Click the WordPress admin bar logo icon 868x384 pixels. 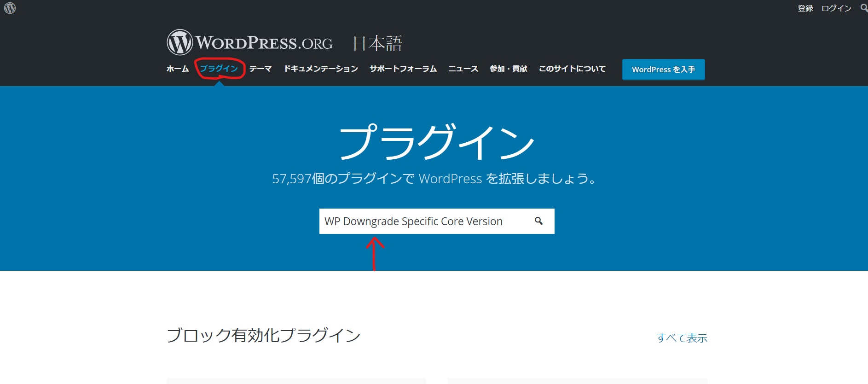(10, 8)
